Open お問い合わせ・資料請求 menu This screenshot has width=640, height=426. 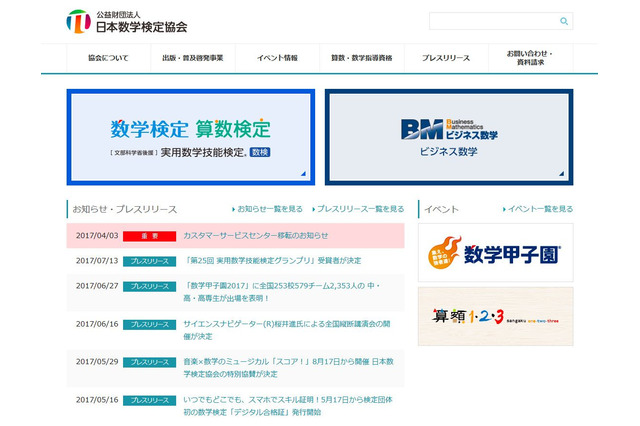(x=530, y=58)
